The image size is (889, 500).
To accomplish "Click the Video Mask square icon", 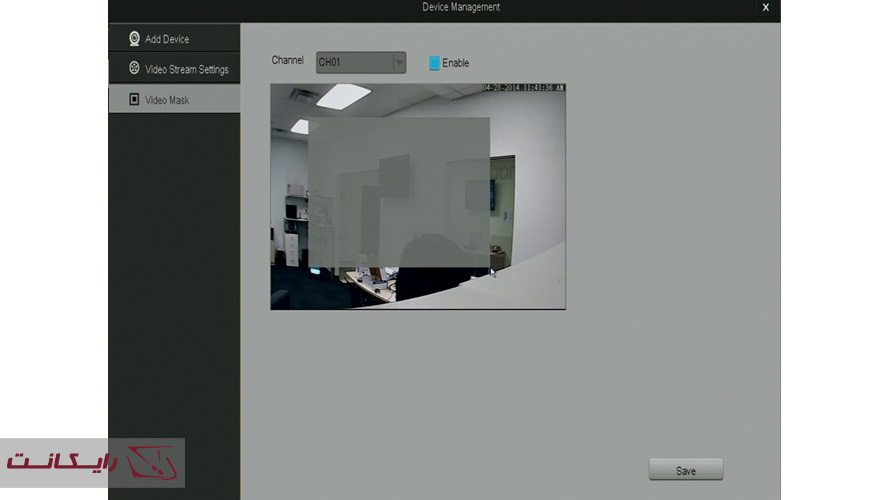I will point(134,100).
